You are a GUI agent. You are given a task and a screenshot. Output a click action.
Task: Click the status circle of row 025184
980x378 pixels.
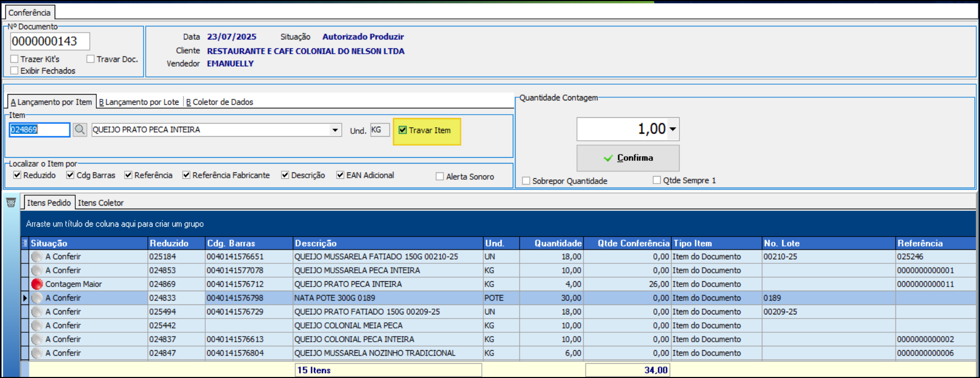37,257
